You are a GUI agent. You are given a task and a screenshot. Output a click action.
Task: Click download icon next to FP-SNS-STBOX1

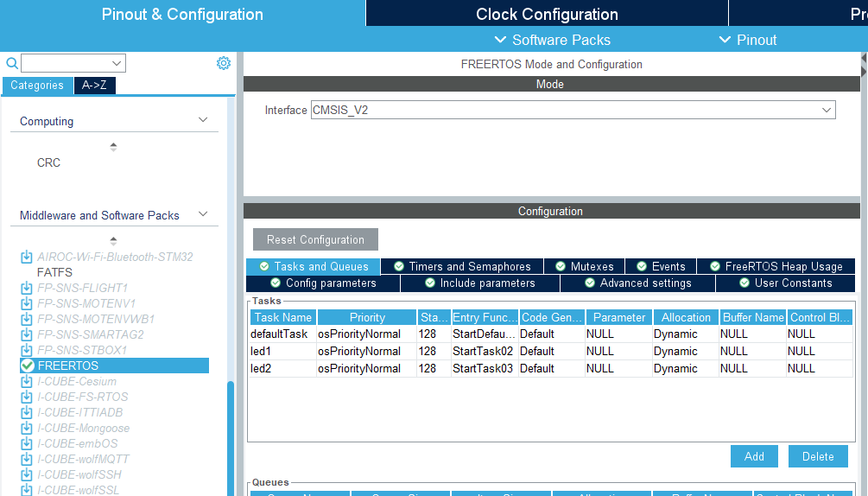click(x=27, y=350)
